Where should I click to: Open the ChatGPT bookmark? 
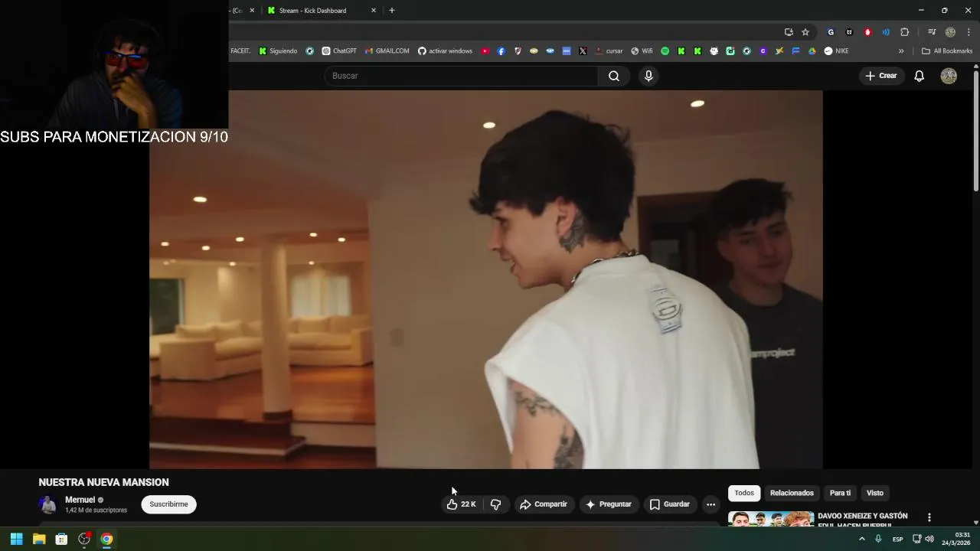click(x=339, y=51)
